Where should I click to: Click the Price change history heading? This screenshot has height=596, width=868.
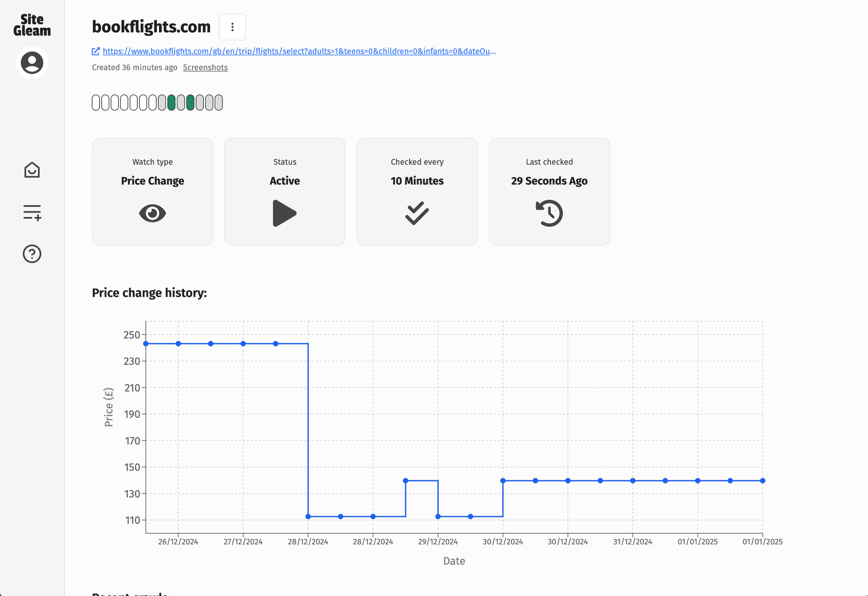click(149, 293)
